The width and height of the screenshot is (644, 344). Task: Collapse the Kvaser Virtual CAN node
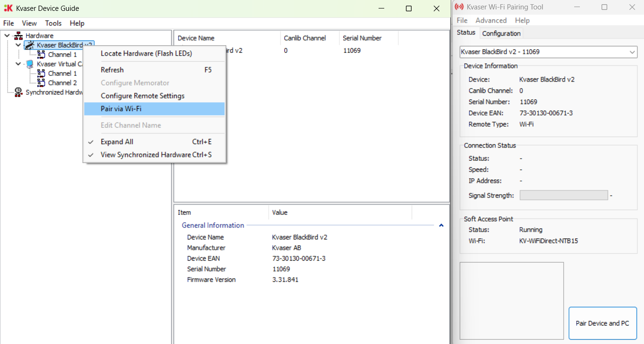click(18, 64)
